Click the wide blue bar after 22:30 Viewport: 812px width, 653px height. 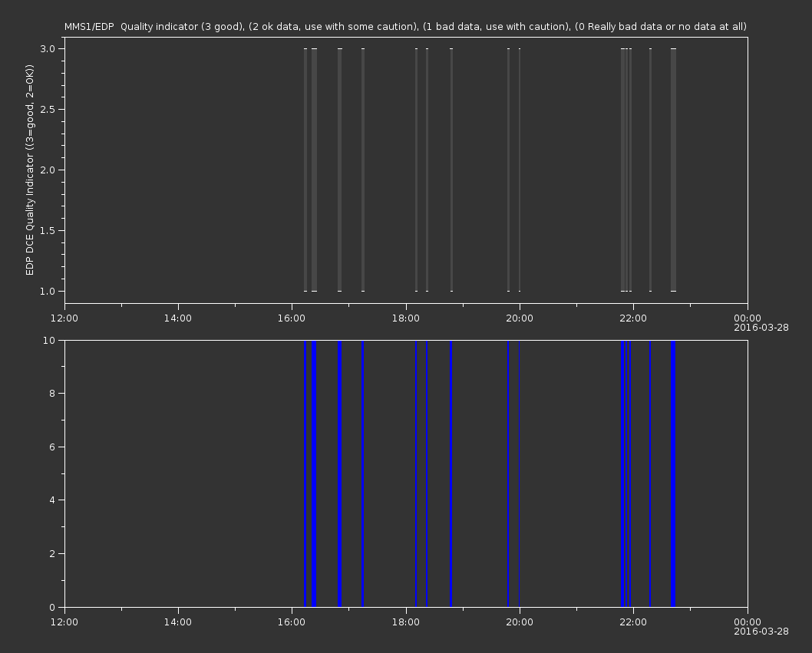tap(673, 473)
